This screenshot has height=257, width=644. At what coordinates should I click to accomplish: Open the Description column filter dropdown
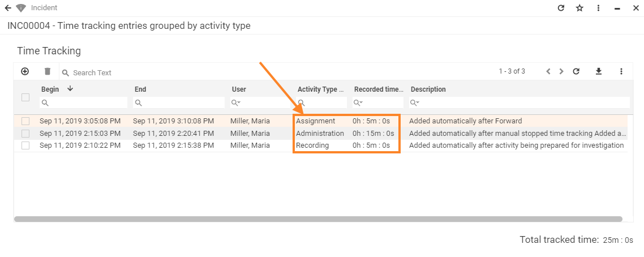click(x=415, y=102)
